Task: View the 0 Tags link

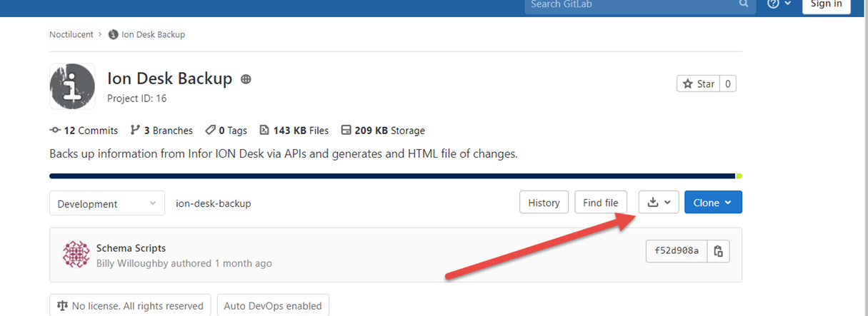Action: tap(226, 131)
